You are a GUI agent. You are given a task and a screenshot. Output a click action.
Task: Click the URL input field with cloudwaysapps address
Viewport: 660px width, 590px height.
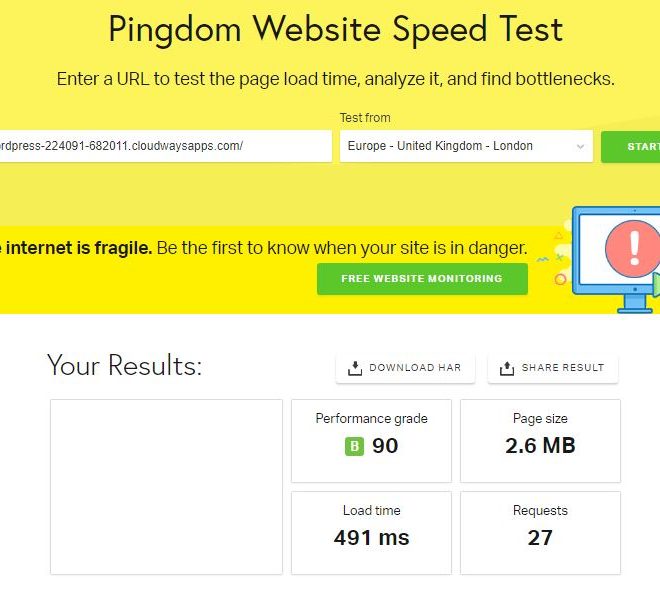tap(166, 146)
